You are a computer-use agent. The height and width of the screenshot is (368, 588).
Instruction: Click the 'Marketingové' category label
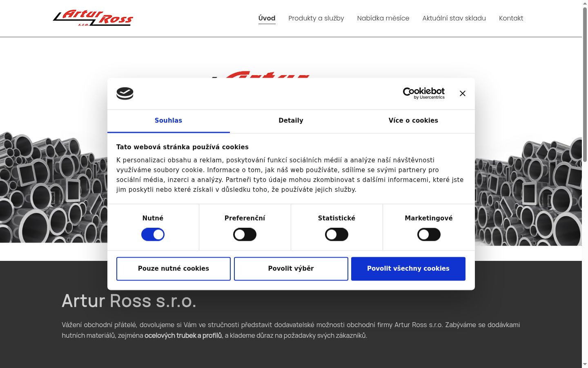click(x=429, y=218)
